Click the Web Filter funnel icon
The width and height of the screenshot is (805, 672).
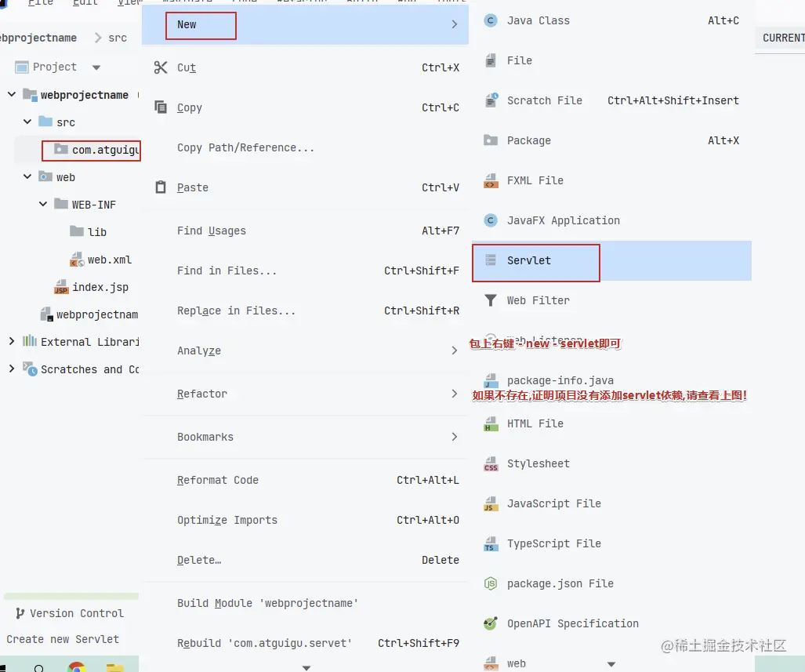click(491, 300)
